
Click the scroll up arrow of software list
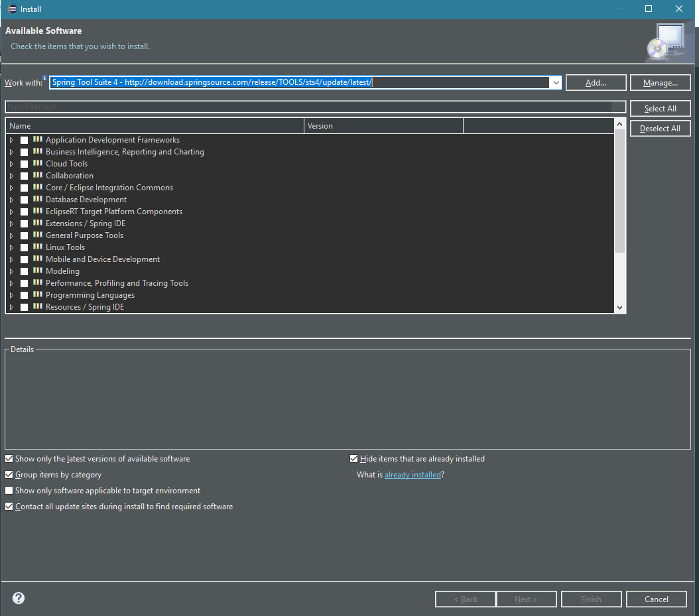tap(619, 125)
